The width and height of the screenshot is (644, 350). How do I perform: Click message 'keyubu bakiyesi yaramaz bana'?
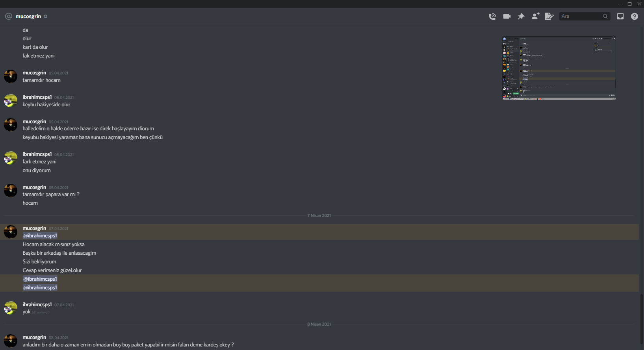coord(93,137)
